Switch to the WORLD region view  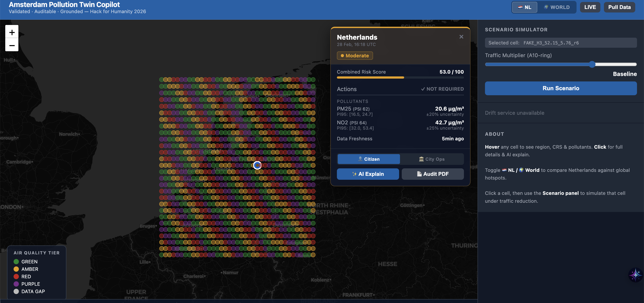(x=557, y=7)
